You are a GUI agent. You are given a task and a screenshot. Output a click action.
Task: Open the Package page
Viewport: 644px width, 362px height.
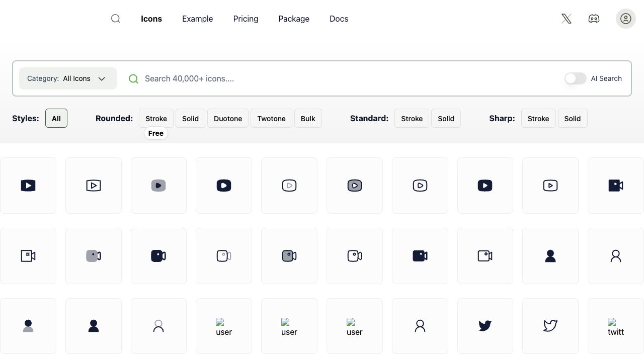294,19
